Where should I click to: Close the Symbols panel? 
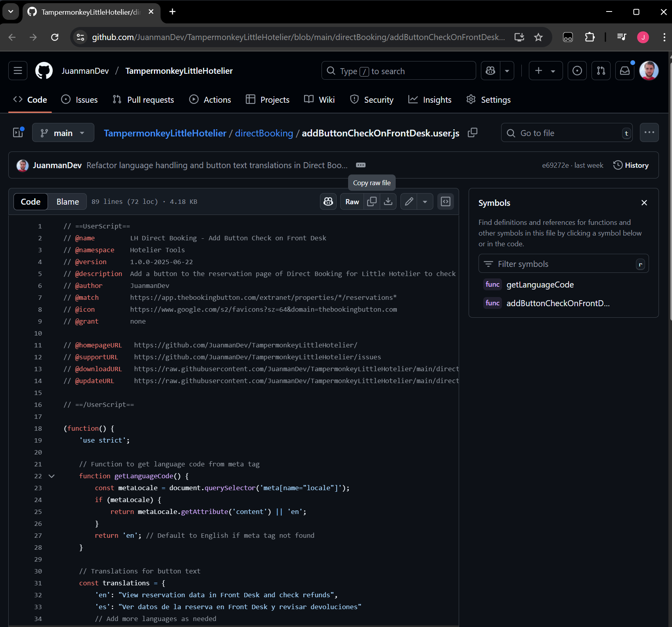pyautogui.click(x=644, y=203)
